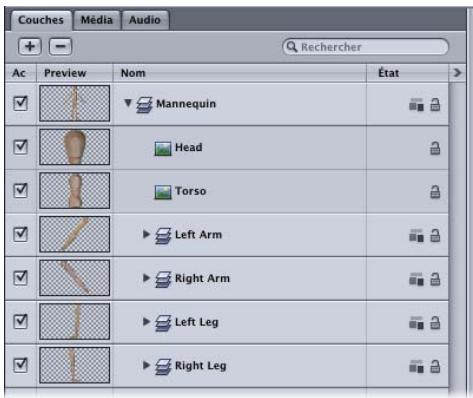The height and width of the screenshot is (398, 473).
Task: Show more columns with the header chevron
Action: tap(457, 73)
